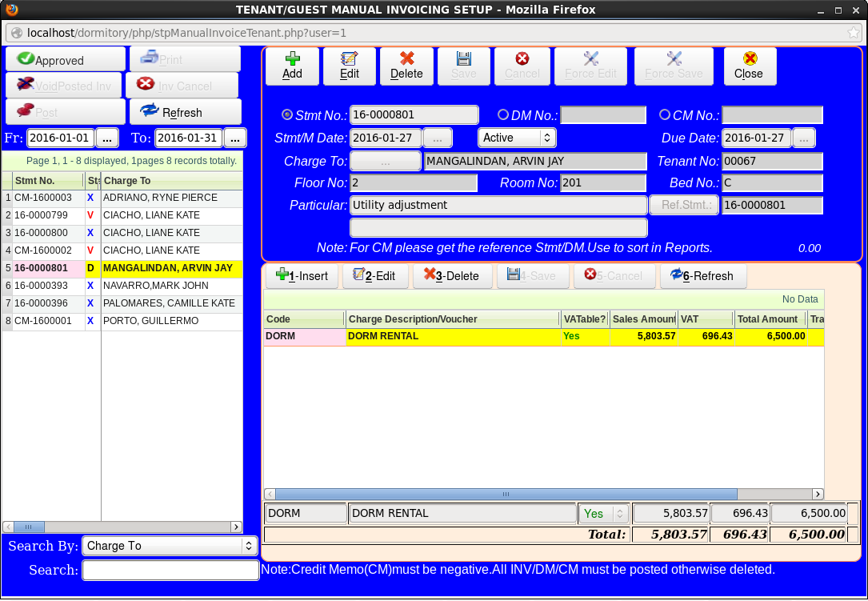
Task: Expand the Search By dropdown
Action: pyautogui.click(x=170, y=546)
